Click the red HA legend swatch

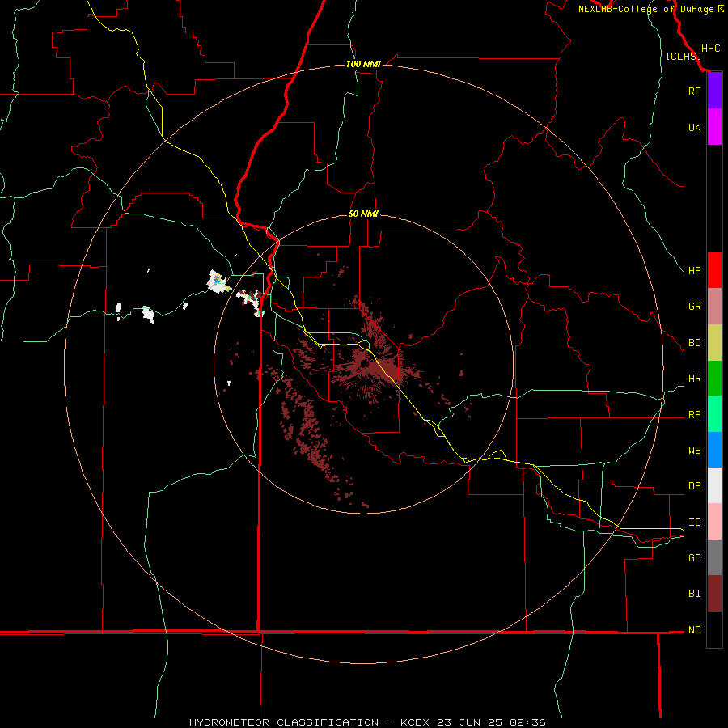pos(714,270)
